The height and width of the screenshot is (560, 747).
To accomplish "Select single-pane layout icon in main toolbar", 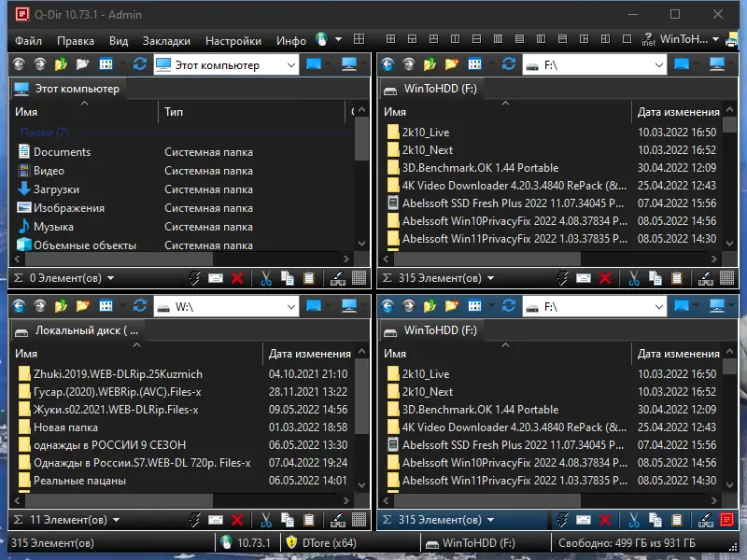I will (627, 39).
